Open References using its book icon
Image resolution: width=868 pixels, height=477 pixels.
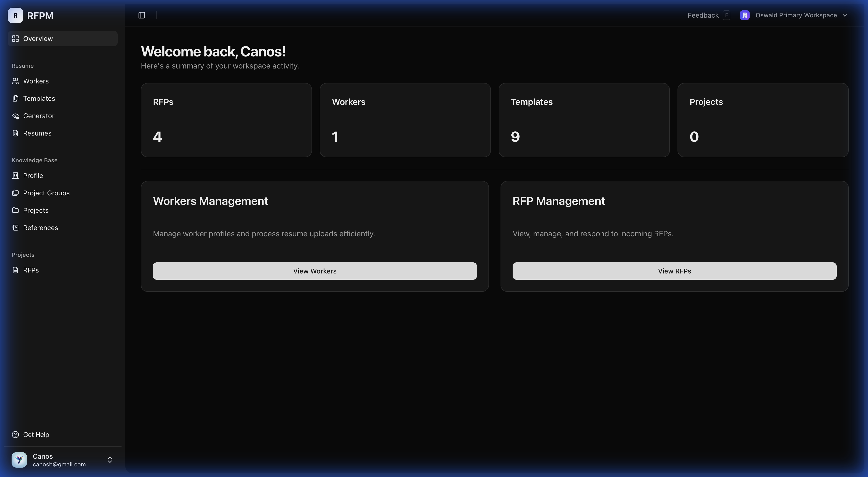[x=16, y=228]
